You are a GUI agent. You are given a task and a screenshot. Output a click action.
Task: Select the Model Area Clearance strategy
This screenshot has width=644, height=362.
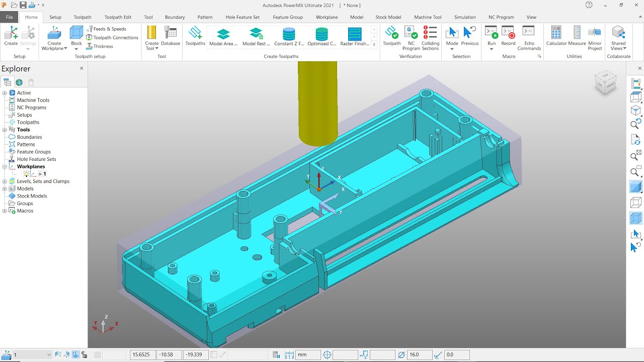223,36
